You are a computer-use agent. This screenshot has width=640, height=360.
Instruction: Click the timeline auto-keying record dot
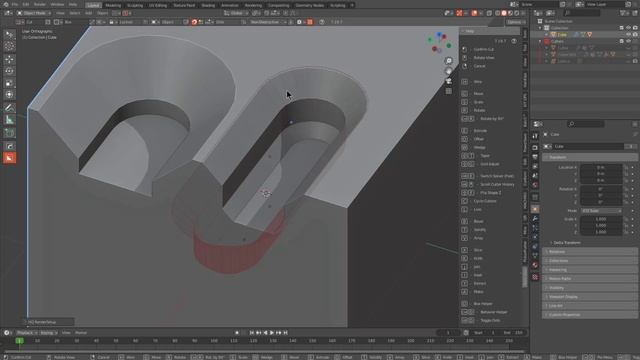pos(237,333)
